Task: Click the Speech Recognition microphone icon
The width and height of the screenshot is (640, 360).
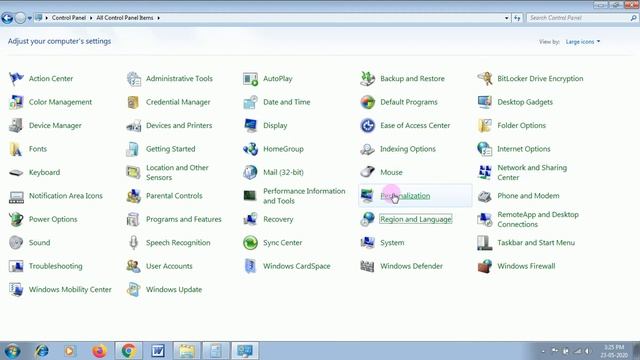Action: 133,242
